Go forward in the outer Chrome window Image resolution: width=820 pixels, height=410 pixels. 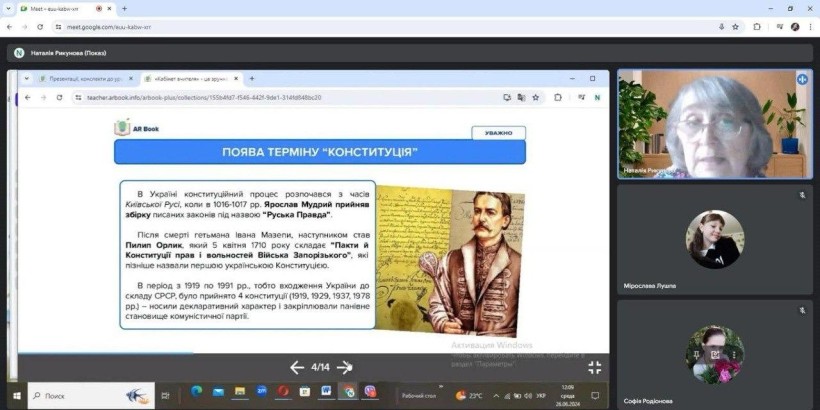point(25,27)
